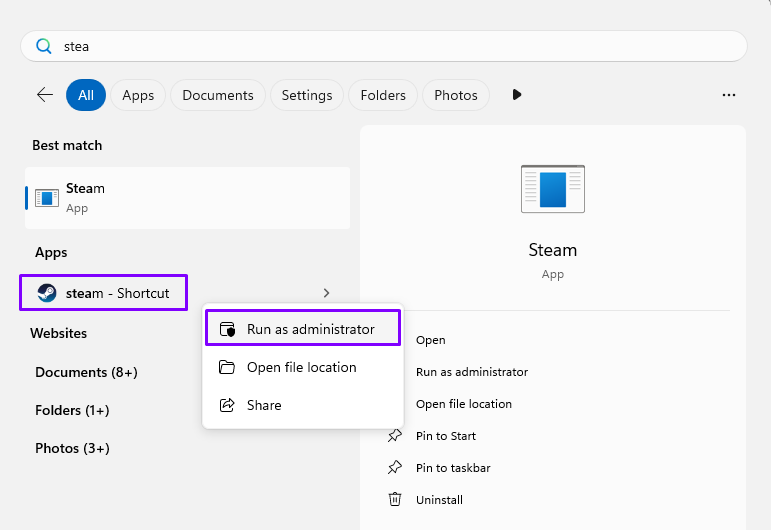Click the back arrow icon

[44, 95]
